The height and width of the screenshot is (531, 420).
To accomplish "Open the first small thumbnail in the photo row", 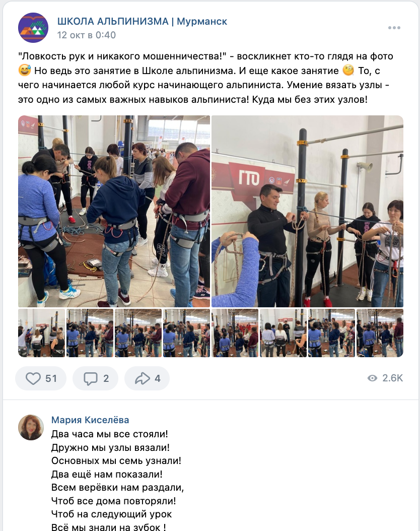I will 42,333.
